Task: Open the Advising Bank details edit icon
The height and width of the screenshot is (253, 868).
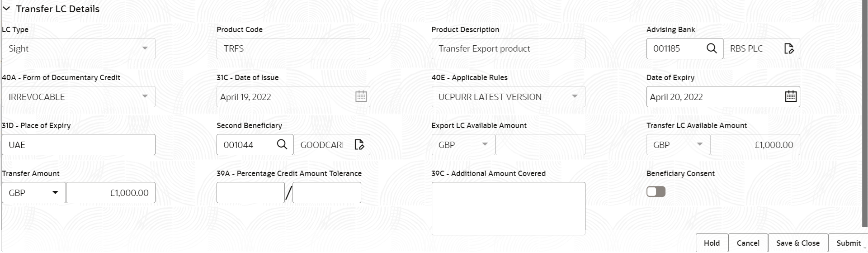Action: [x=789, y=49]
